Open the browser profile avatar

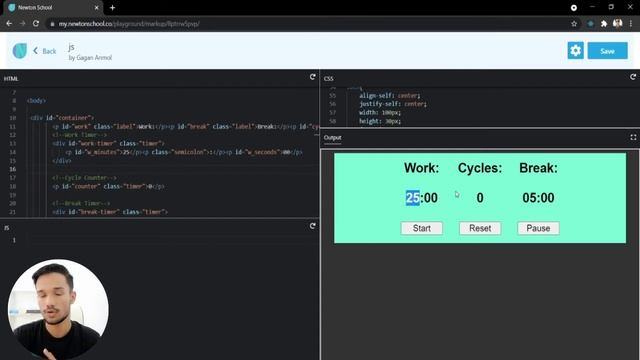pos(618,23)
